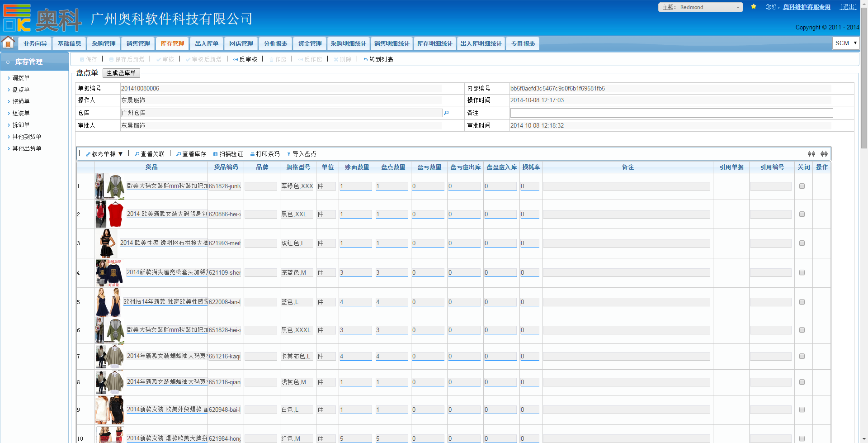Click the 生成盘库单 button
The image size is (868, 443).
[x=121, y=73]
